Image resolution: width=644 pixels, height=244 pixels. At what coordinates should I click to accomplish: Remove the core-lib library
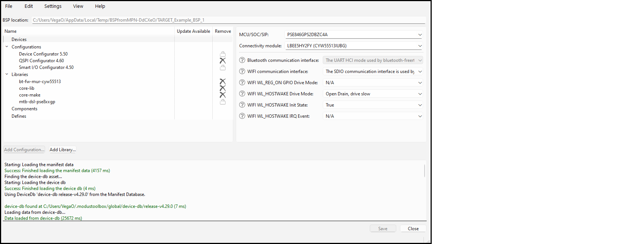(x=223, y=88)
